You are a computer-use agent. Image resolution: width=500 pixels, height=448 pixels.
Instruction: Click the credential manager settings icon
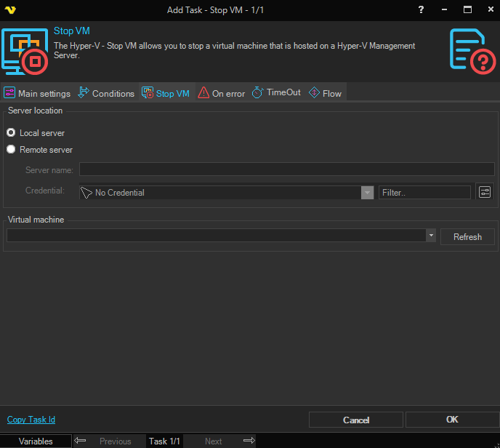[x=485, y=192]
